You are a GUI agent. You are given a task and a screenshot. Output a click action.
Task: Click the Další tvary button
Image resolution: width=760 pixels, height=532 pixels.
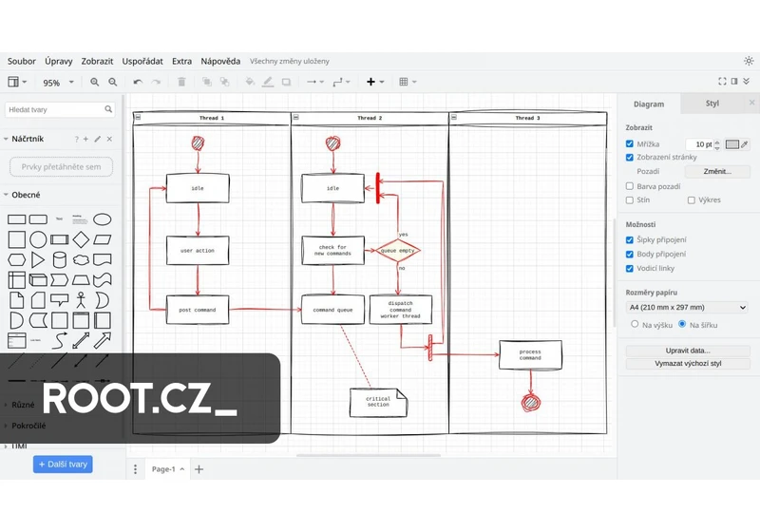(x=63, y=465)
